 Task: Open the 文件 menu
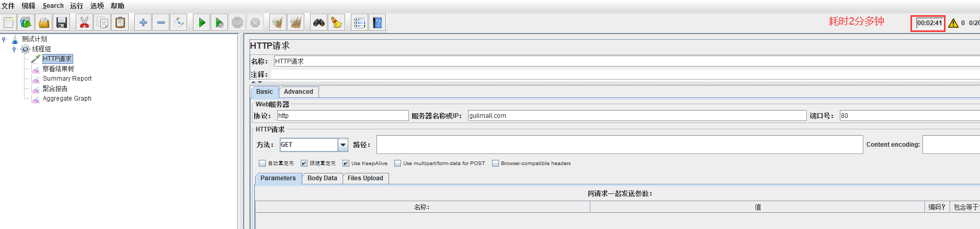(x=8, y=6)
